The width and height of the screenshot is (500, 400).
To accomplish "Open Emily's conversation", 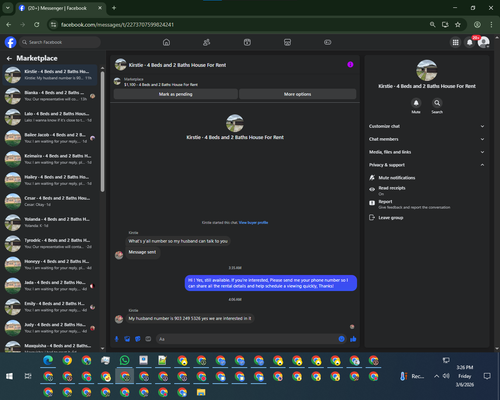I will pyautogui.click(x=50, y=307).
